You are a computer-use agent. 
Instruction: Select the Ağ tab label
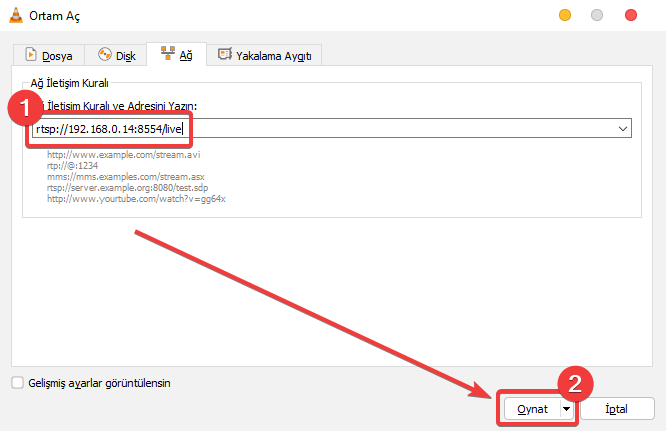point(185,55)
